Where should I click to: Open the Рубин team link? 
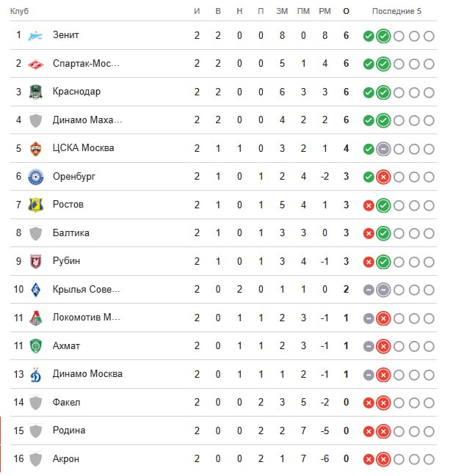66,261
